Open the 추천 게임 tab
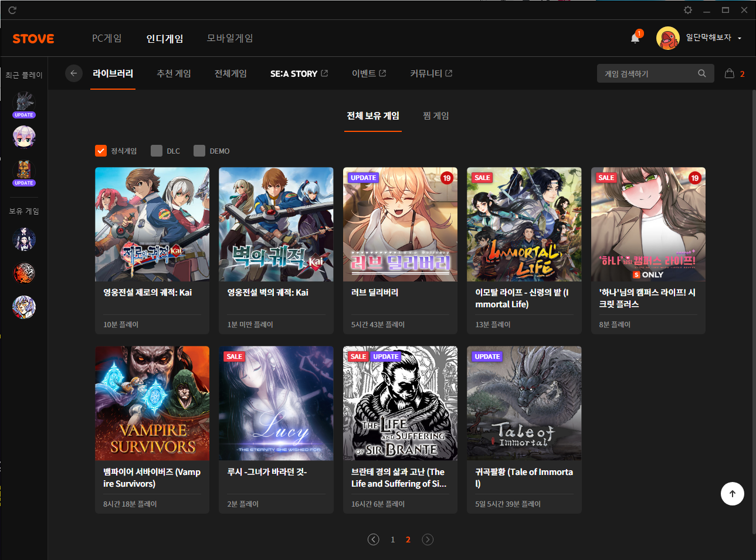Screen dimensions: 756x560 click(x=174, y=73)
